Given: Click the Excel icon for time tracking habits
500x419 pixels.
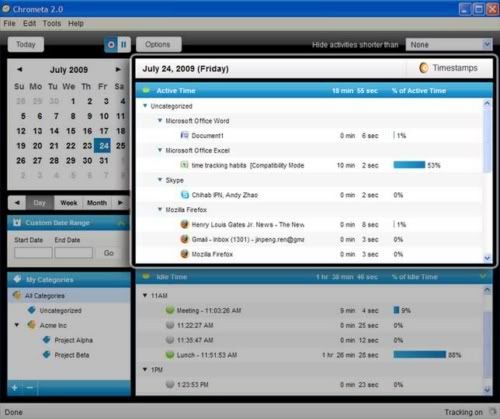Looking at the screenshot, I should pyautogui.click(x=184, y=165).
